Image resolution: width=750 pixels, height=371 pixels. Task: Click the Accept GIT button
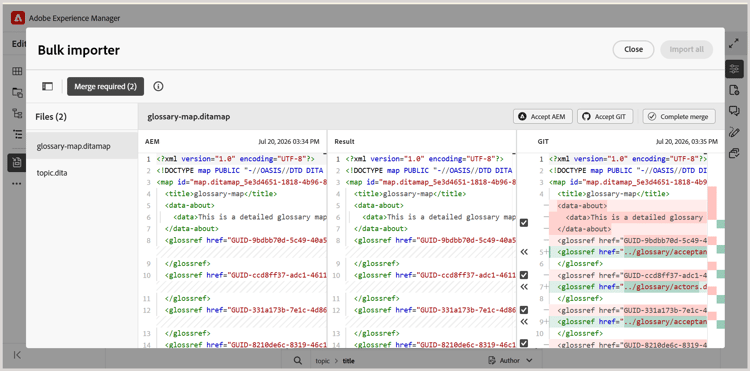[x=605, y=116]
